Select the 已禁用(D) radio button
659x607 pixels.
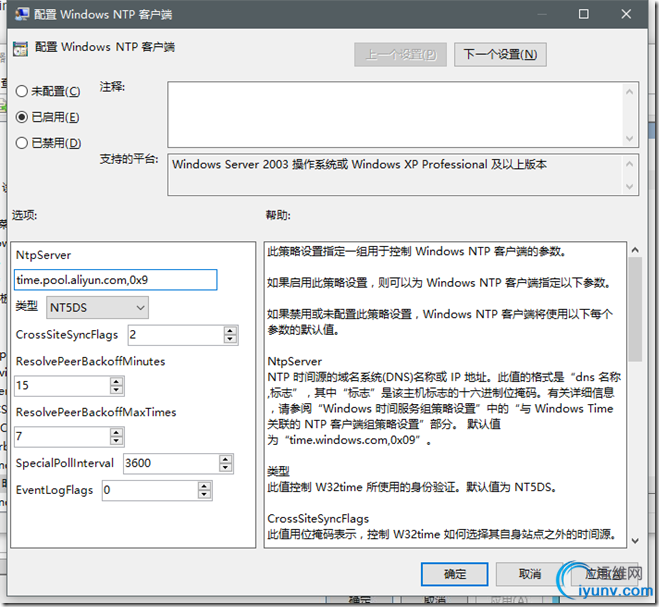48,143
